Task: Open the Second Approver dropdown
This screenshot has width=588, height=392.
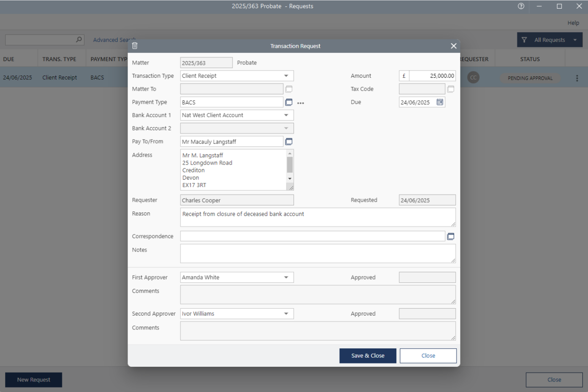Action: click(x=286, y=314)
